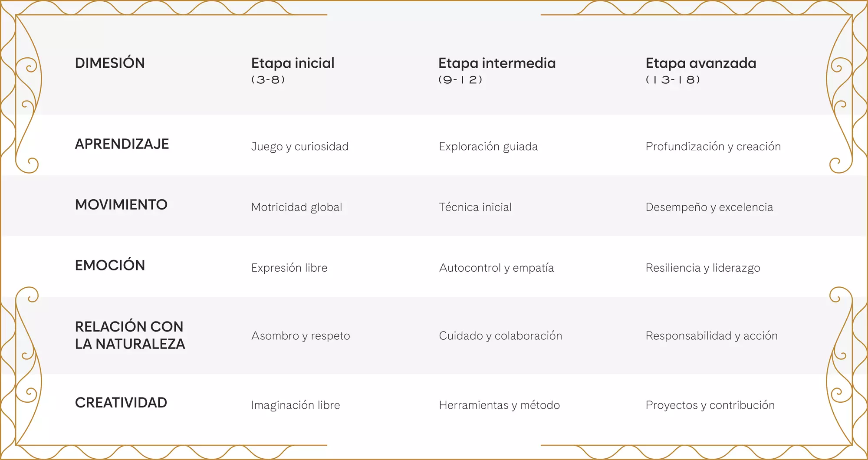Click the Proyectos y contribución cell
Image resolution: width=868 pixels, height=460 pixels.
click(710, 405)
